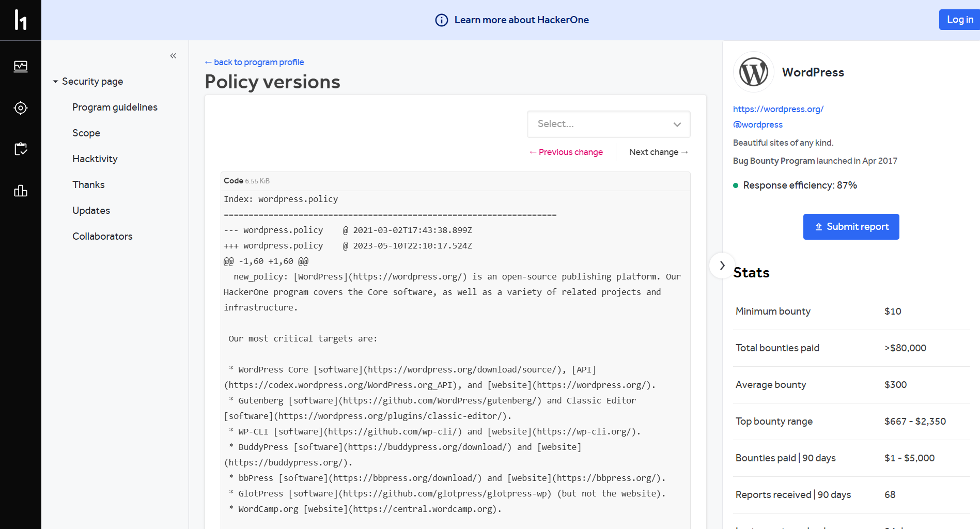
Task: Click the Index: wordpress.policy line
Action: (281, 199)
